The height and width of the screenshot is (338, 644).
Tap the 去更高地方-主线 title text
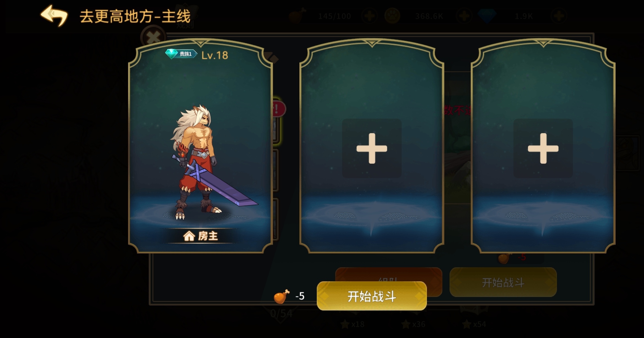[135, 16]
